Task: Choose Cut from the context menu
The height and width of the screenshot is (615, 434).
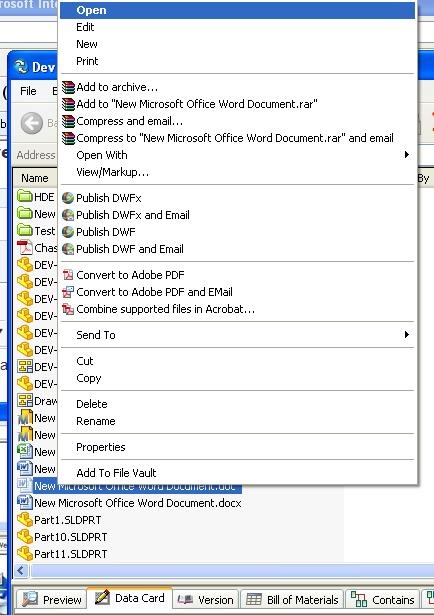Action: pyautogui.click(x=237, y=361)
